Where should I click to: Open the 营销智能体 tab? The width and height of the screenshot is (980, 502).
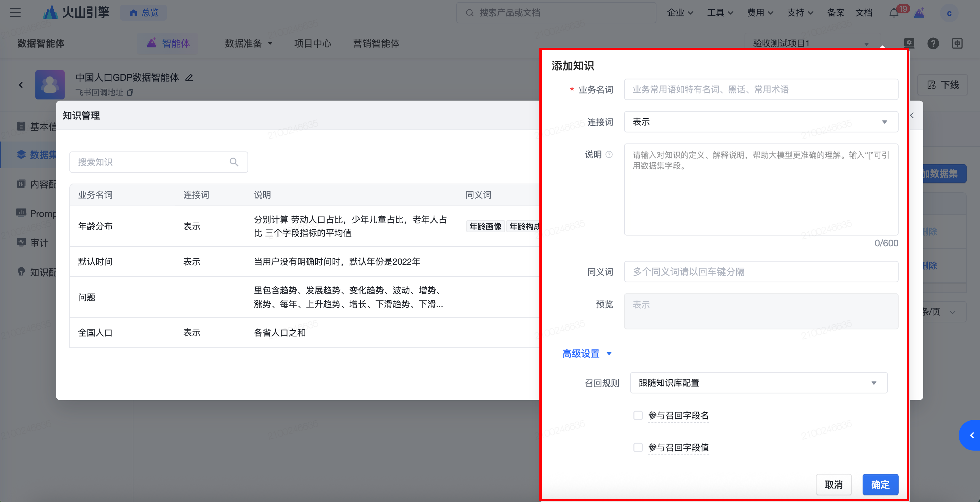coord(376,43)
